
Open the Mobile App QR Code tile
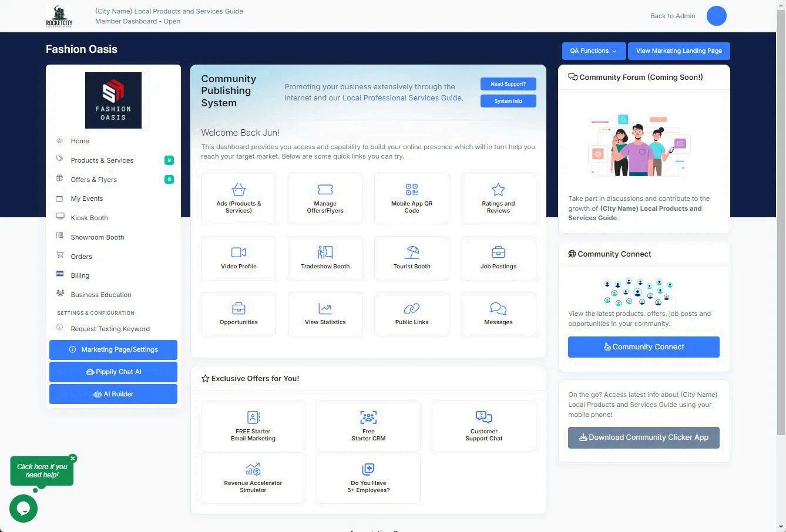412,198
